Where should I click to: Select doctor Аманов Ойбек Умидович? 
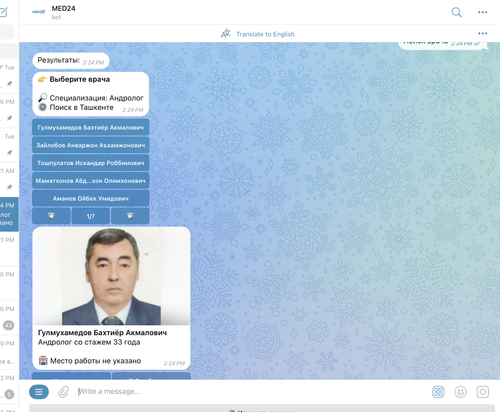91,198
